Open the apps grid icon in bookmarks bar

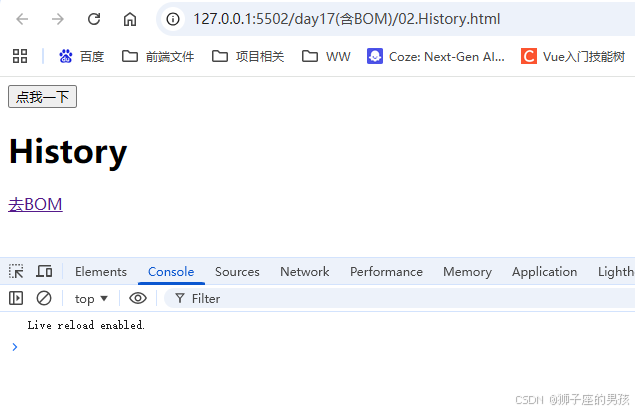point(20,56)
